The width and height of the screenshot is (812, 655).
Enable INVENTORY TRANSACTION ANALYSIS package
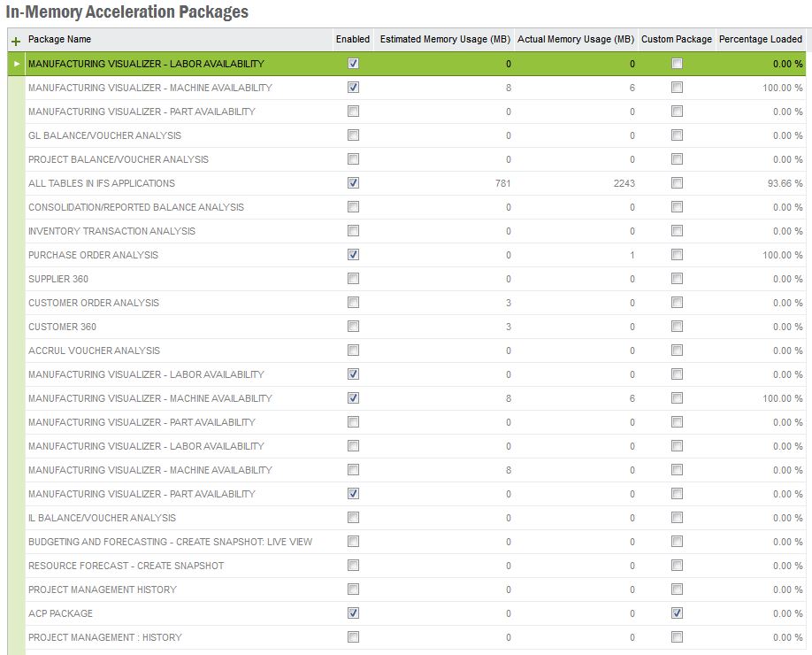coord(353,231)
